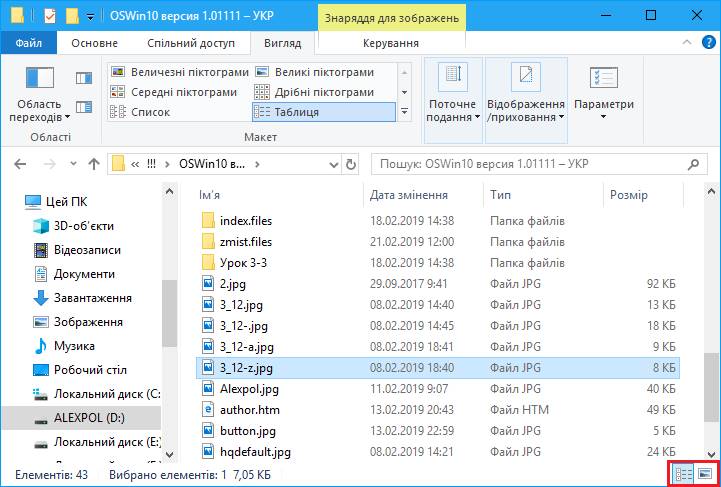Sort by the Розмір column header

click(x=643, y=195)
